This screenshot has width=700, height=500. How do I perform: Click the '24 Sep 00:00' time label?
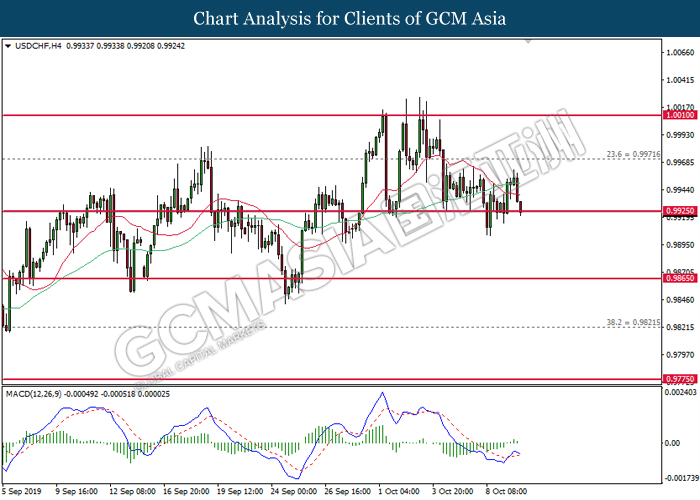click(294, 492)
